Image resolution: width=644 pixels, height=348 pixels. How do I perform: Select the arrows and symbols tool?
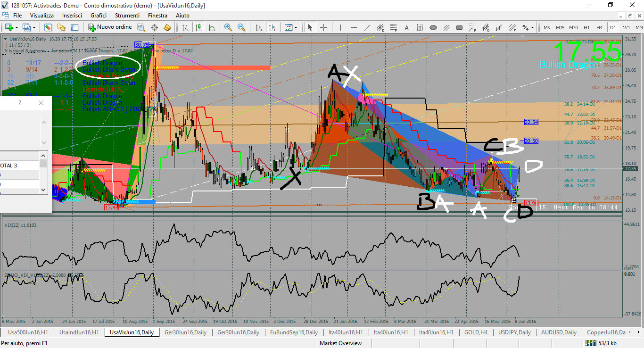pyautogui.click(x=525, y=27)
